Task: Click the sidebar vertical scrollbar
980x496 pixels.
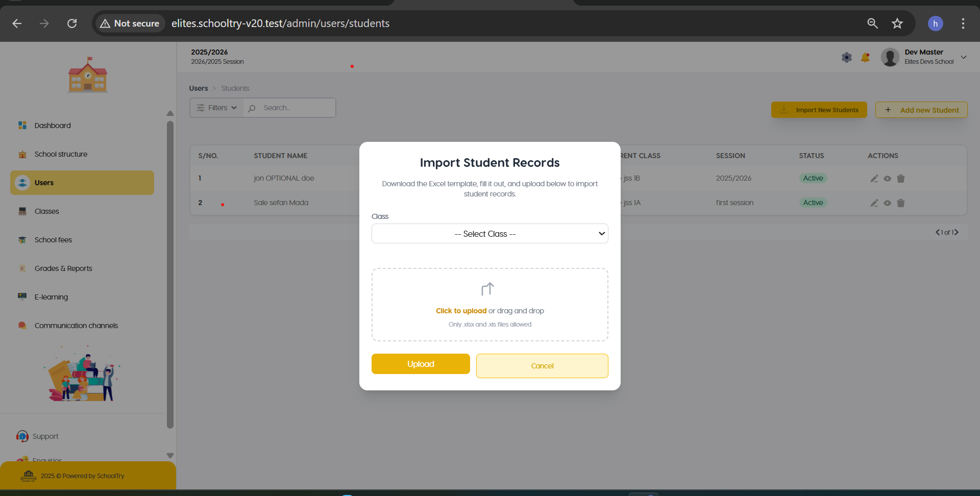Action: point(170,275)
